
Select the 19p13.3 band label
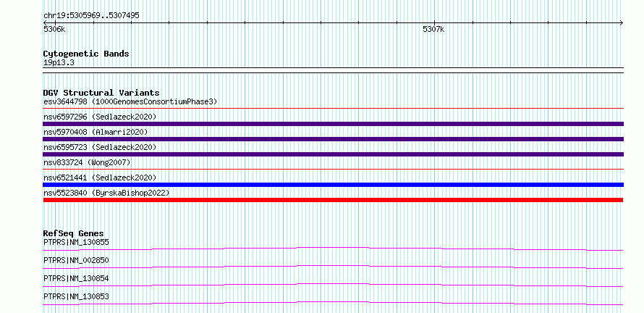59,63
